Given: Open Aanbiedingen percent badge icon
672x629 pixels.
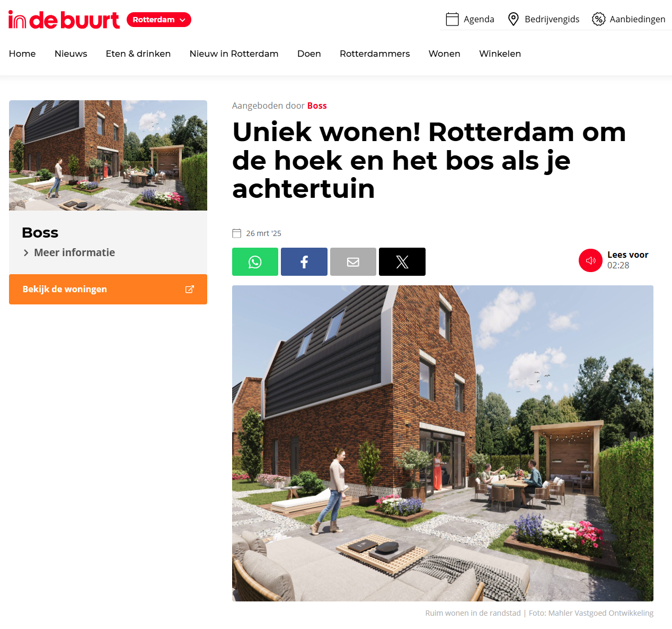Looking at the screenshot, I should click(x=598, y=19).
